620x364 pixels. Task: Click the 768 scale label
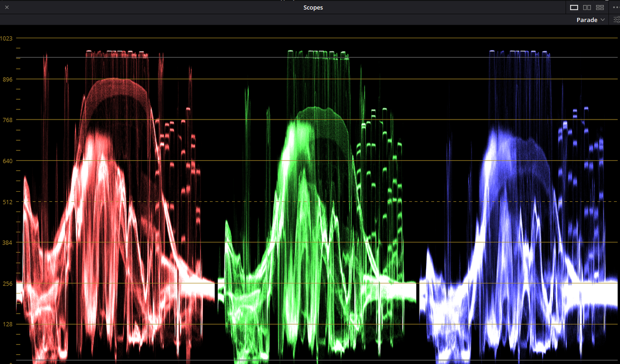coord(8,120)
